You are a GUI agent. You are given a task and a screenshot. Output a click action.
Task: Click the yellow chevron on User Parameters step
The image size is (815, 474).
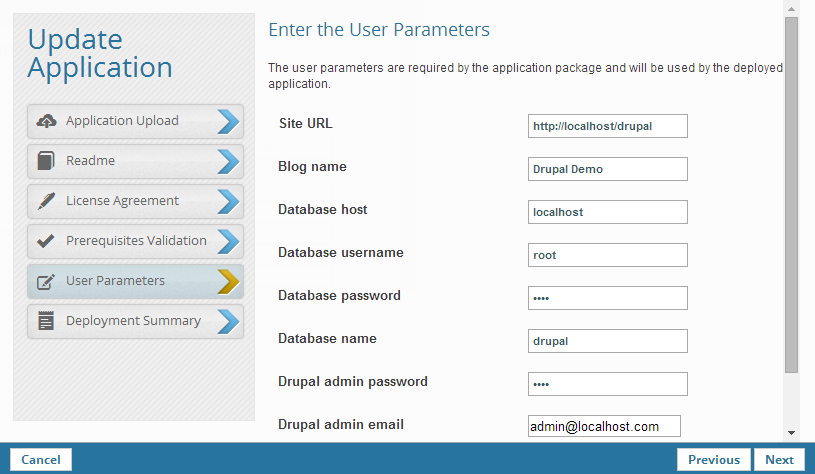(228, 281)
